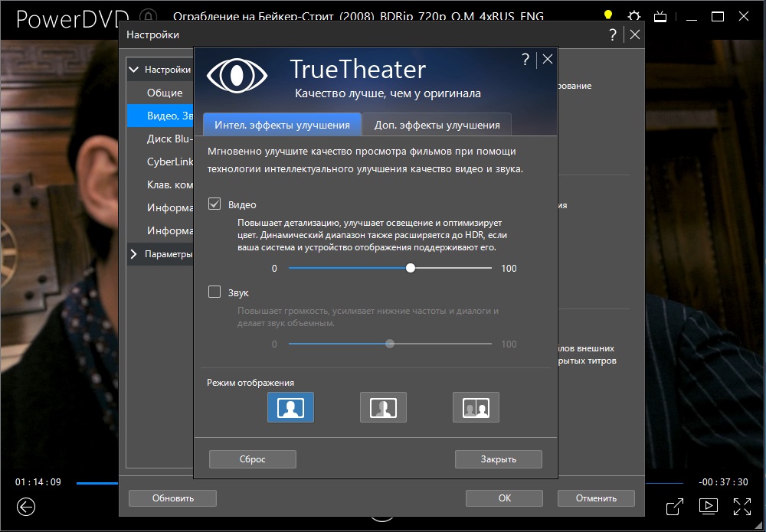Open PowerDVD settings gear icon

(633, 16)
